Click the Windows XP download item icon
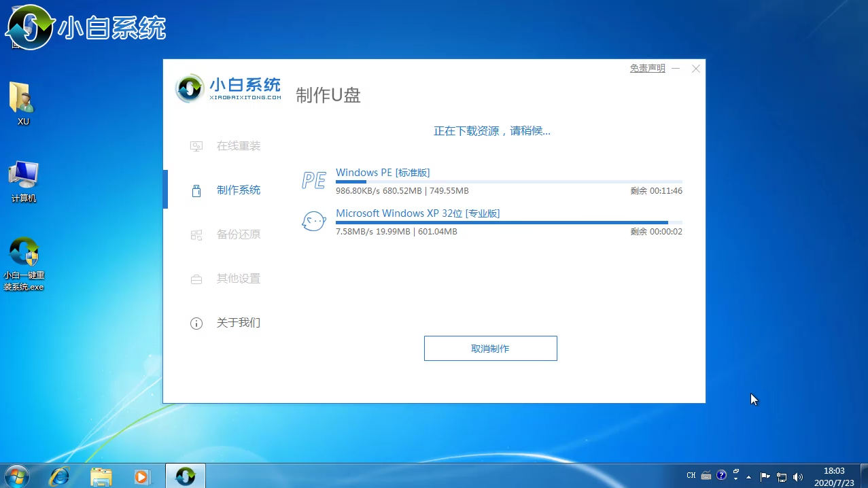 point(313,221)
